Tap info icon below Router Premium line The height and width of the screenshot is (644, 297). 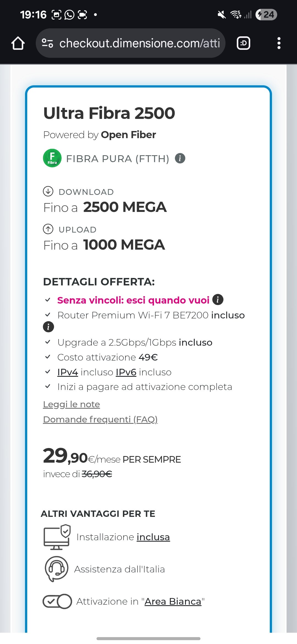48,327
